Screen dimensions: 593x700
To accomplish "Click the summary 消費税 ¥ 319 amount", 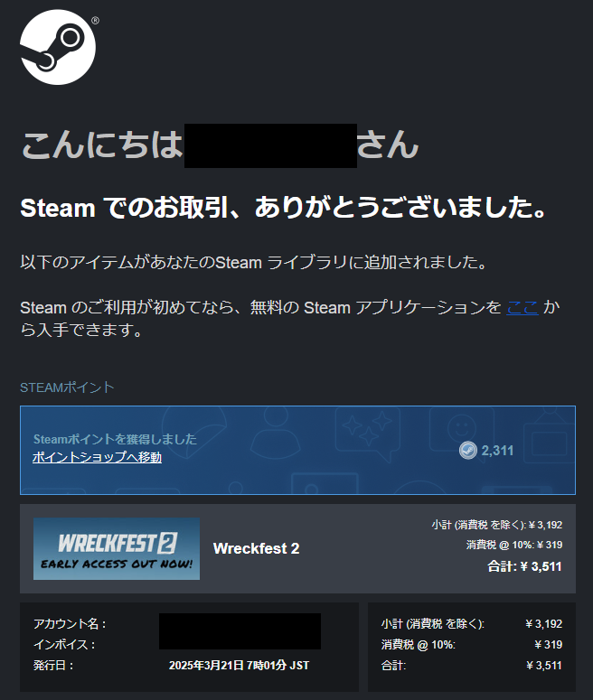I will click(x=549, y=645).
